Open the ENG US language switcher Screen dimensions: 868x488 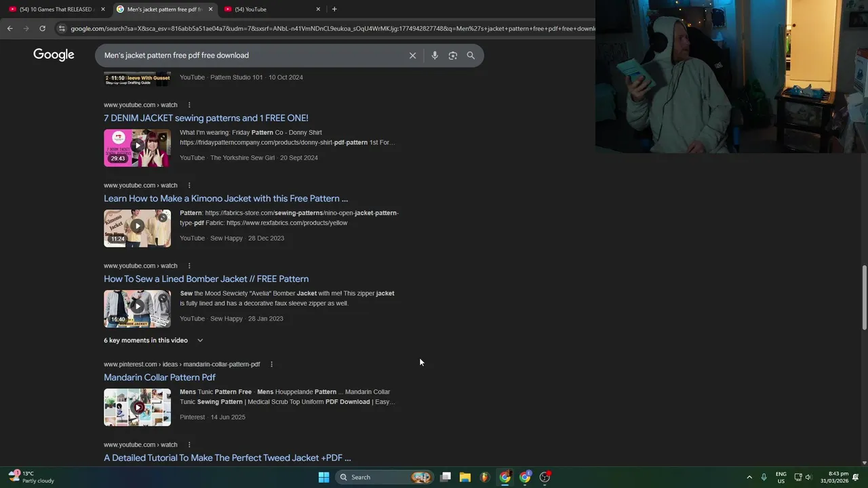pyautogui.click(x=781, y=477)
